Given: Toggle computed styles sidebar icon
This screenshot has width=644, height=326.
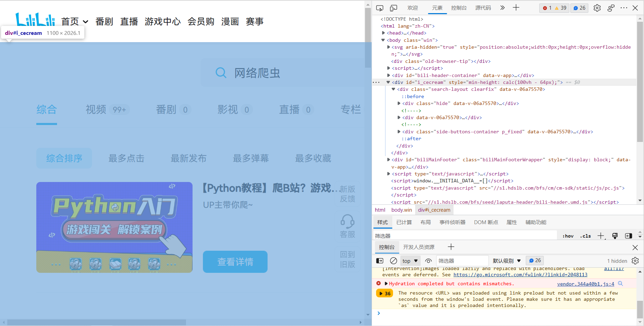Looking at the screenshot, I should tap(628, 236).
